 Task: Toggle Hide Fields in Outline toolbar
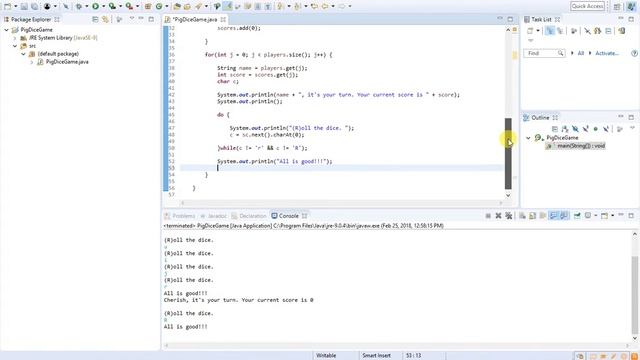[575, 129]
